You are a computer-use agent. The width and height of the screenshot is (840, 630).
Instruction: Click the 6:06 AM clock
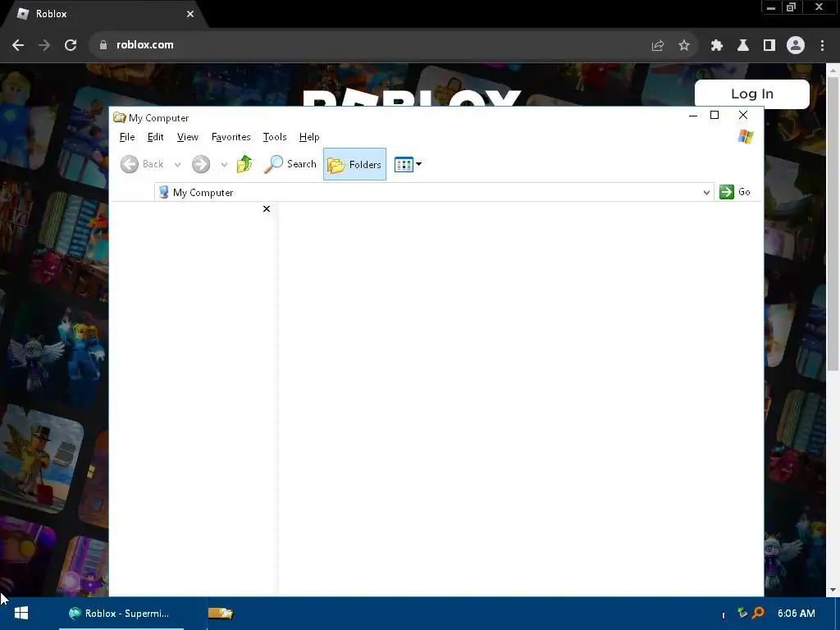(796, 614)
